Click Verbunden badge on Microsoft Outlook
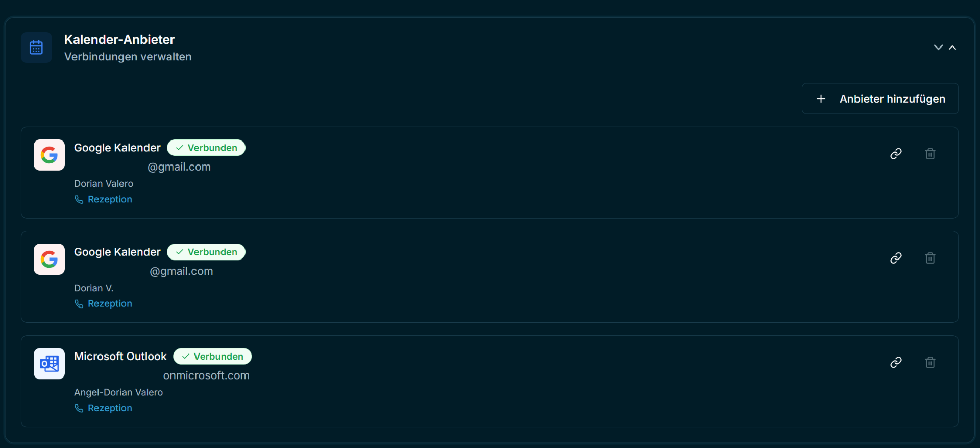 pos(212,356)
